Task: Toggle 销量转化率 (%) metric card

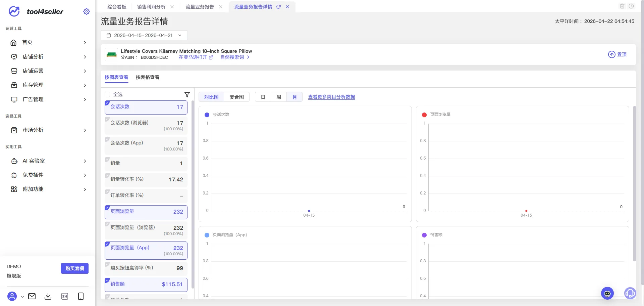Action: pyautogui.click(x=146, y=180)
